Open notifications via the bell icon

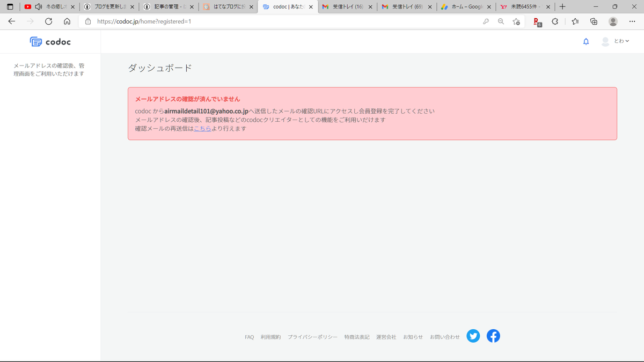[x=586, y=41]
